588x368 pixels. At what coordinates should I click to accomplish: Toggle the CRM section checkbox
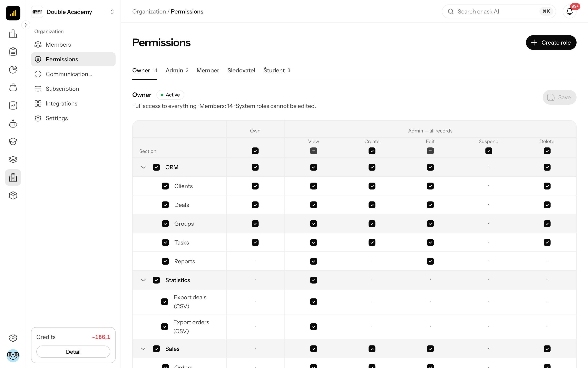click(156, 167)
